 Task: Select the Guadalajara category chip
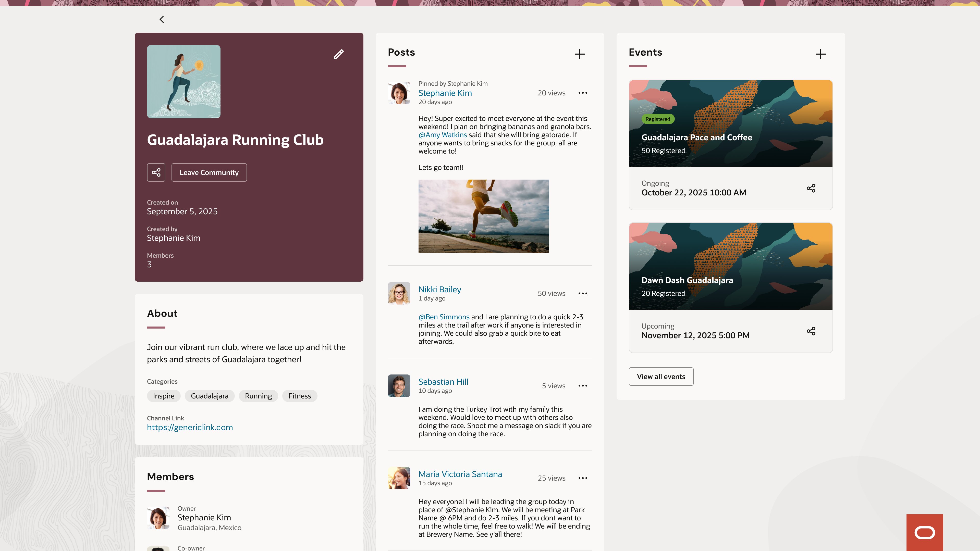(210, 396)
